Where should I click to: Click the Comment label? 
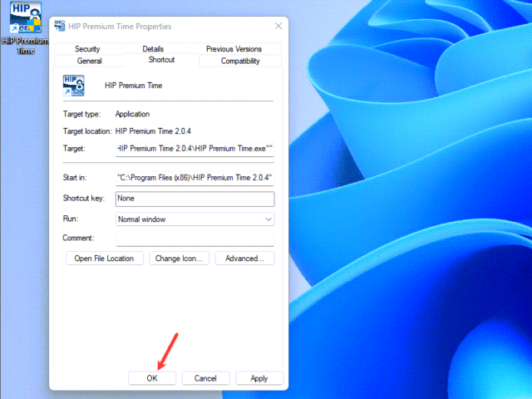point(78,239)
